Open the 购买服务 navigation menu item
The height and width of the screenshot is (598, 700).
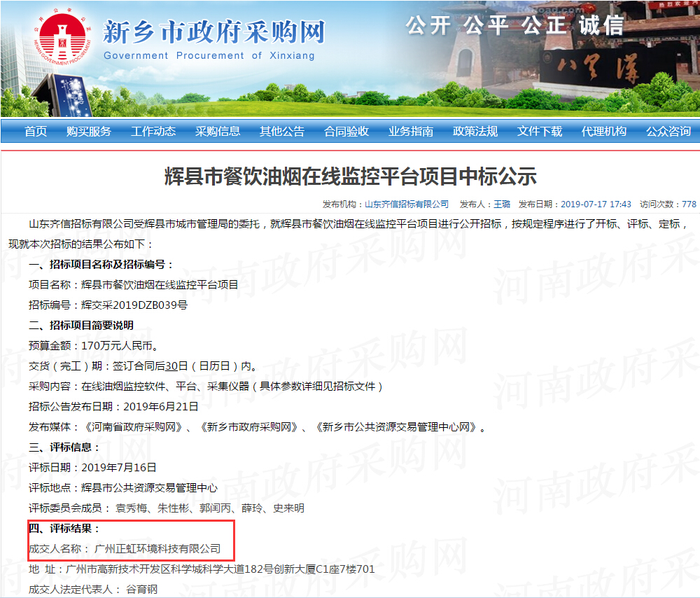[x=89, y=132]
